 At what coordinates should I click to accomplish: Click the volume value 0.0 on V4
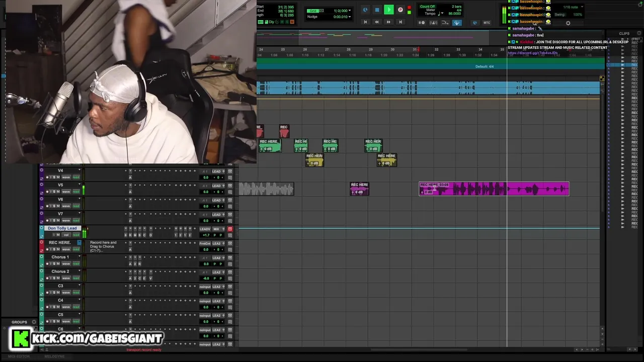[206, 177]
